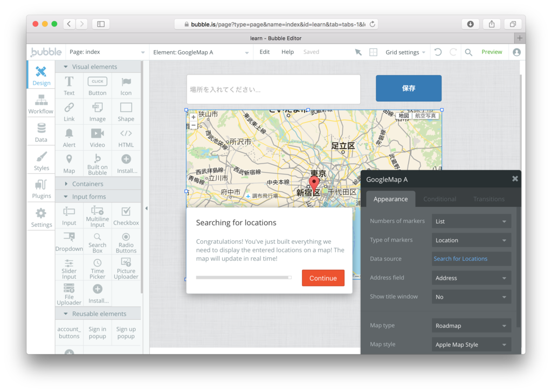552x392 pixels.
Task: Select the Multiline Input element
Action: (97, 216)
